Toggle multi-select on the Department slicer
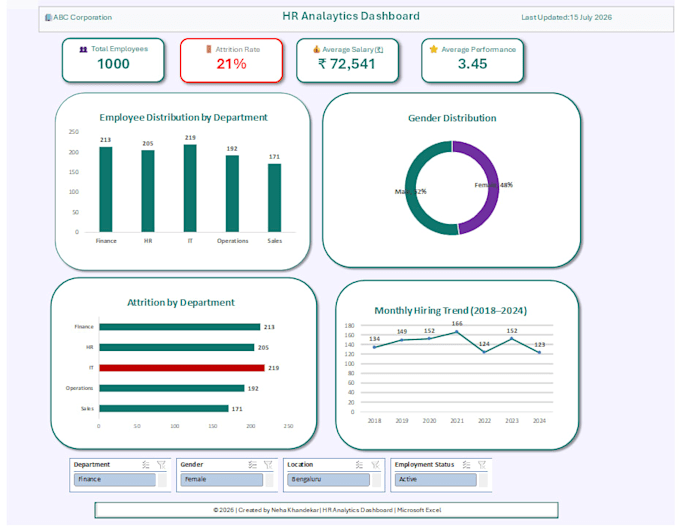Screen dimensions: 680x526 (146, 465)
